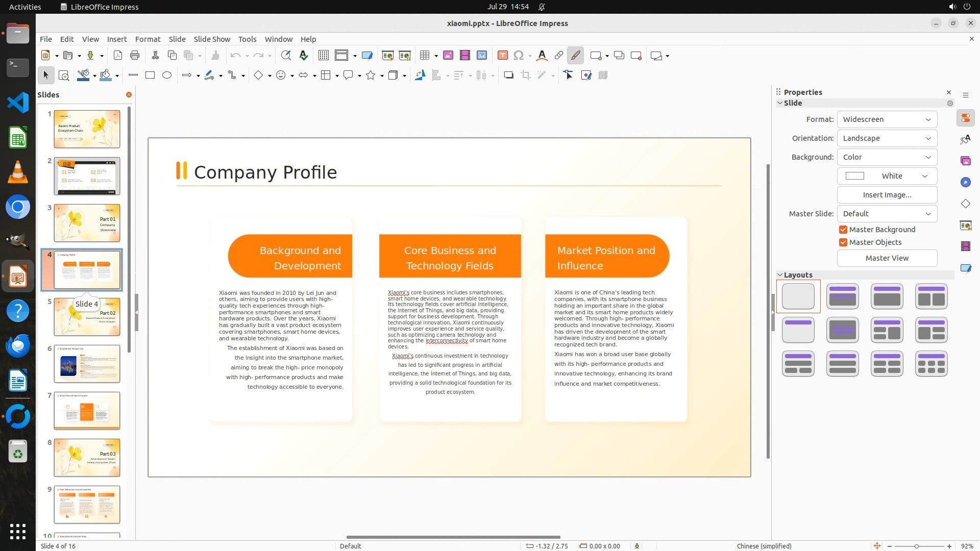Click the Insert Image... button
Viewport: 980px width, 551px height.
coord(887,195)
